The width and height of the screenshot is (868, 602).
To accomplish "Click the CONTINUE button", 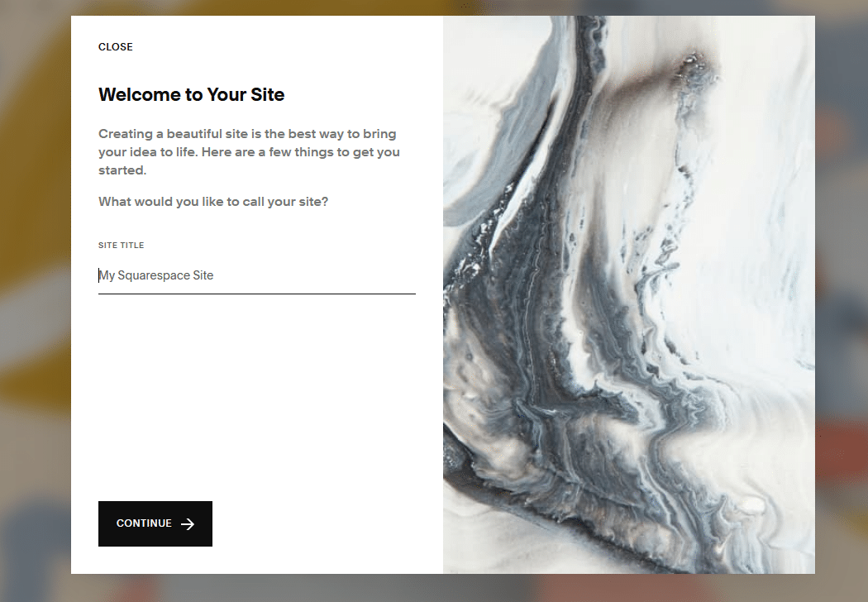I will pyautogui.click(x=155, y=524).
